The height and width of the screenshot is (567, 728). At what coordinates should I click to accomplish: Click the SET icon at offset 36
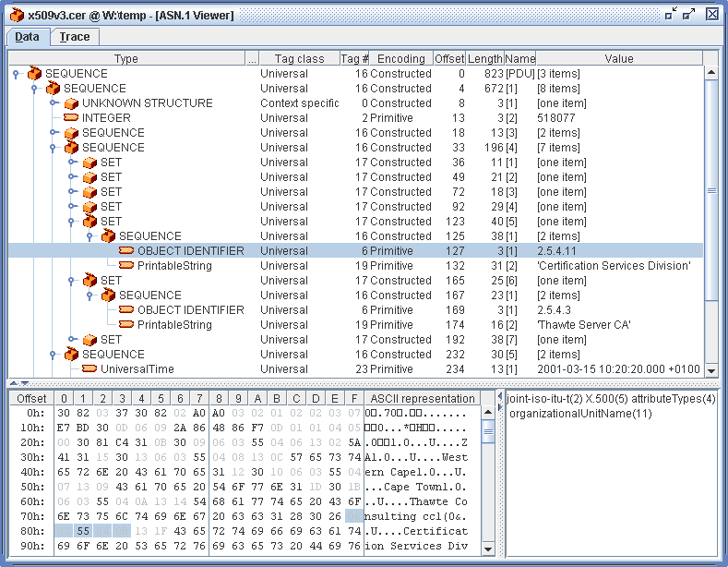(x=90, y=163)
